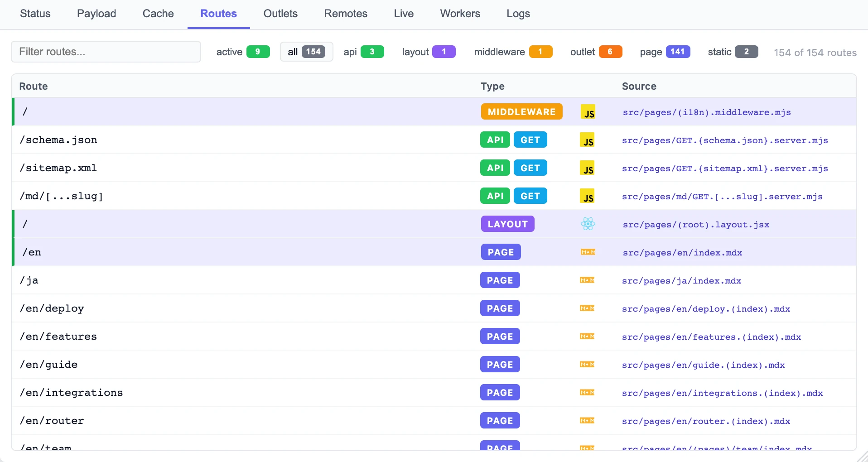The image size is (868, 462).
Task: Toggle the active routes filter
Action: pos(243,52)
